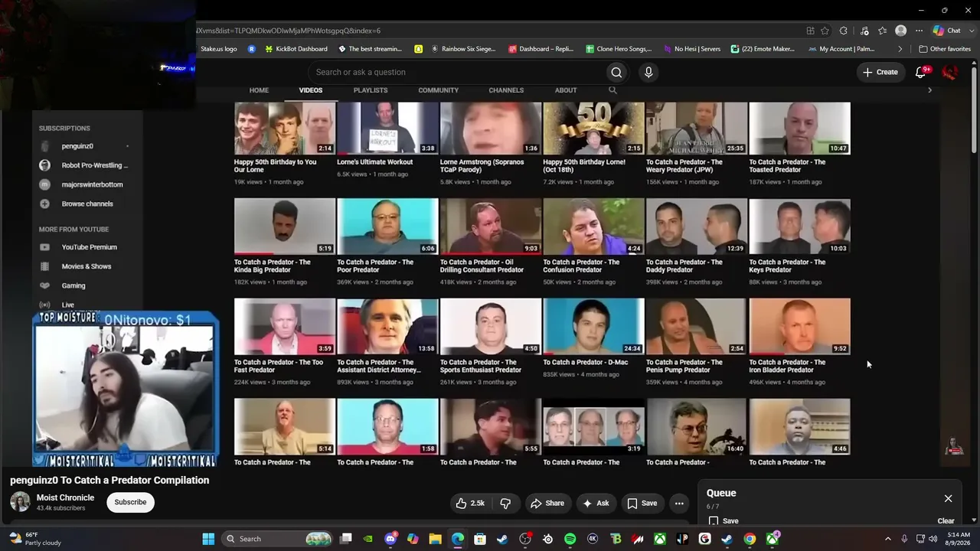The width and height of the screenshot is (980, 551).
Task: Click the taskbar volume speaker icon
Action: (933, 539)
